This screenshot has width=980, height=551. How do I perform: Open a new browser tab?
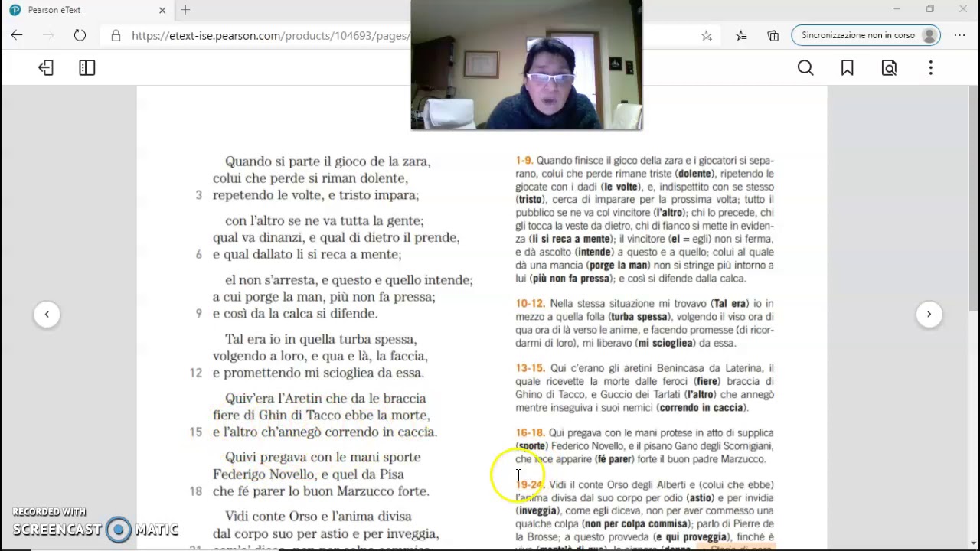pos(185,10)
